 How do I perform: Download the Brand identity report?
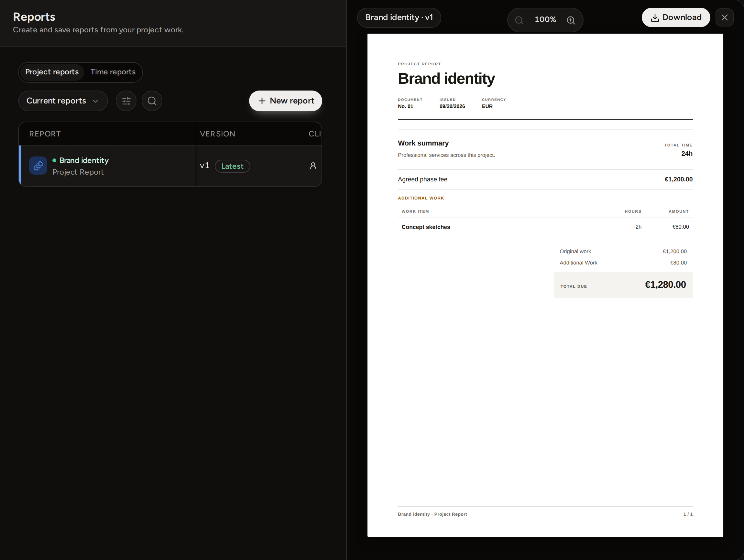676,17
